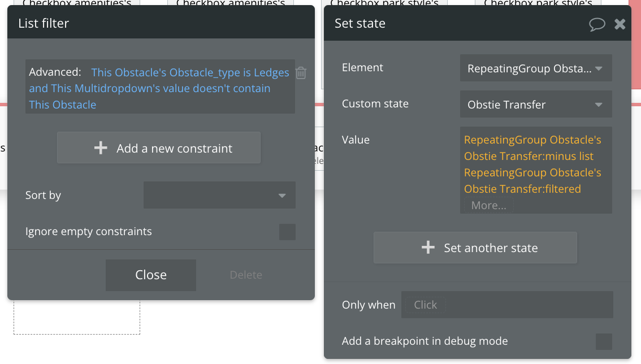Enable Ignore empty constraints
This screenshot has height=364, width=641.
[287, 232]
